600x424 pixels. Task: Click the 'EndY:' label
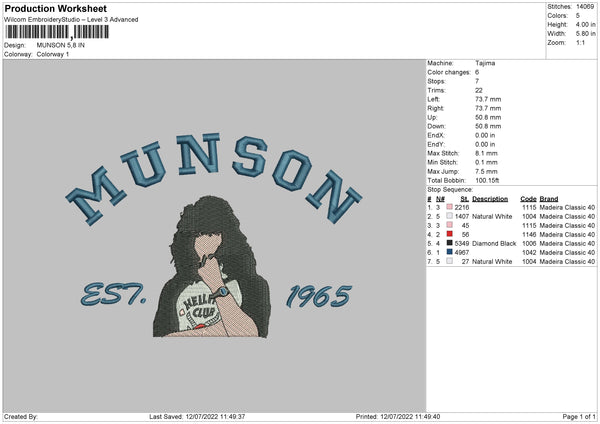(x=436, y=145)
